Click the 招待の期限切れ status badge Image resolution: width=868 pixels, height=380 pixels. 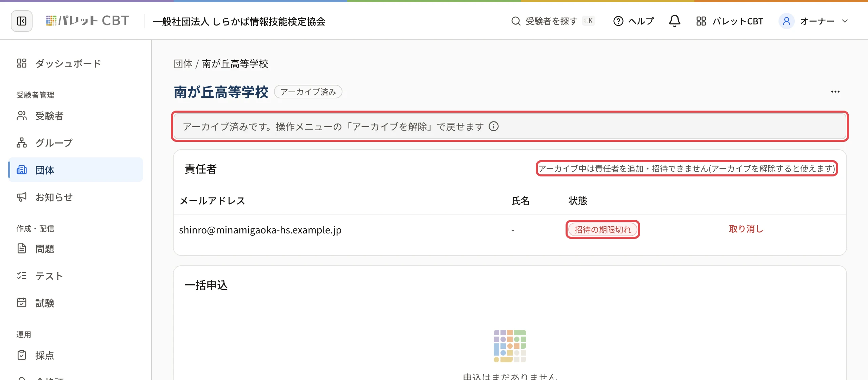click(x=603, y=229)
